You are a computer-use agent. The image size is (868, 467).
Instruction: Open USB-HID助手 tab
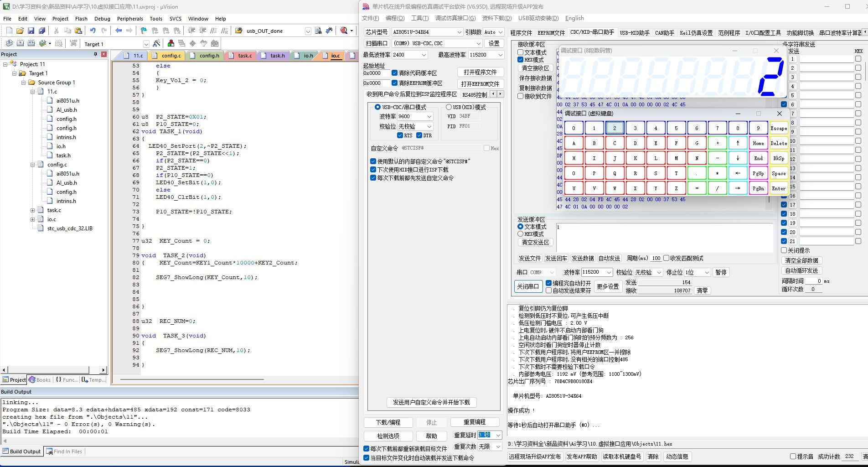635,33
